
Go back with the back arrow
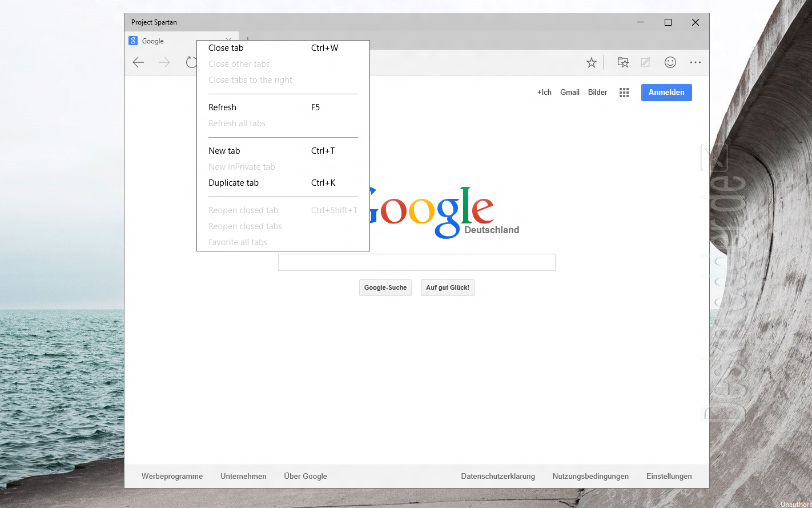[138, 62]
